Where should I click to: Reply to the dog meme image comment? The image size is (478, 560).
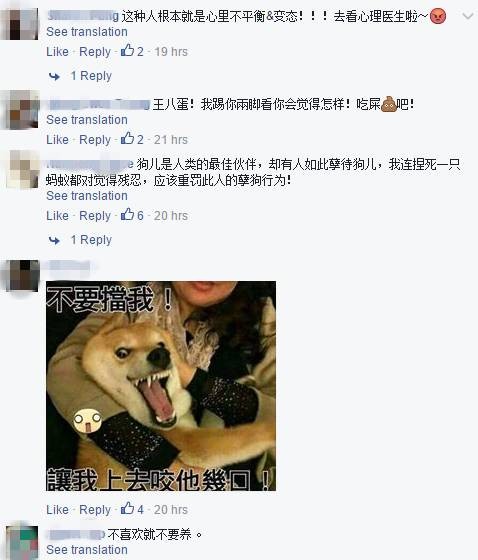click(95, 510)
